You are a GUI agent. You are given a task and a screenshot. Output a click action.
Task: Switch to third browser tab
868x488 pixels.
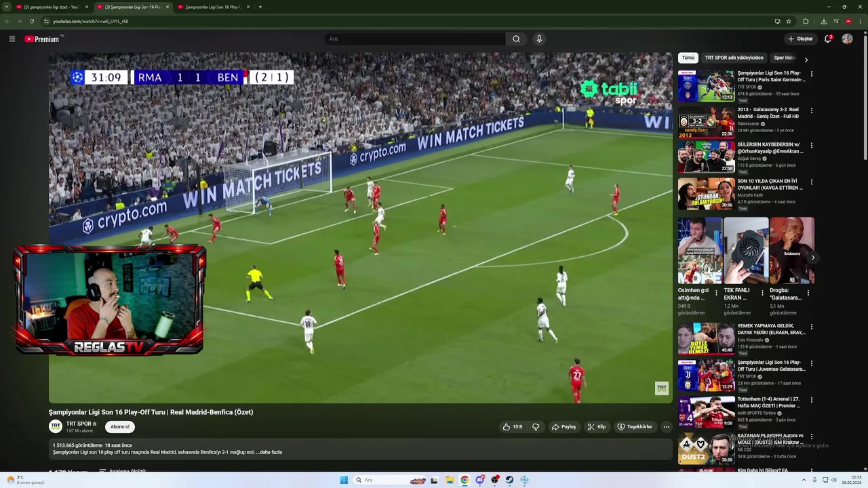tap(213, 7)
